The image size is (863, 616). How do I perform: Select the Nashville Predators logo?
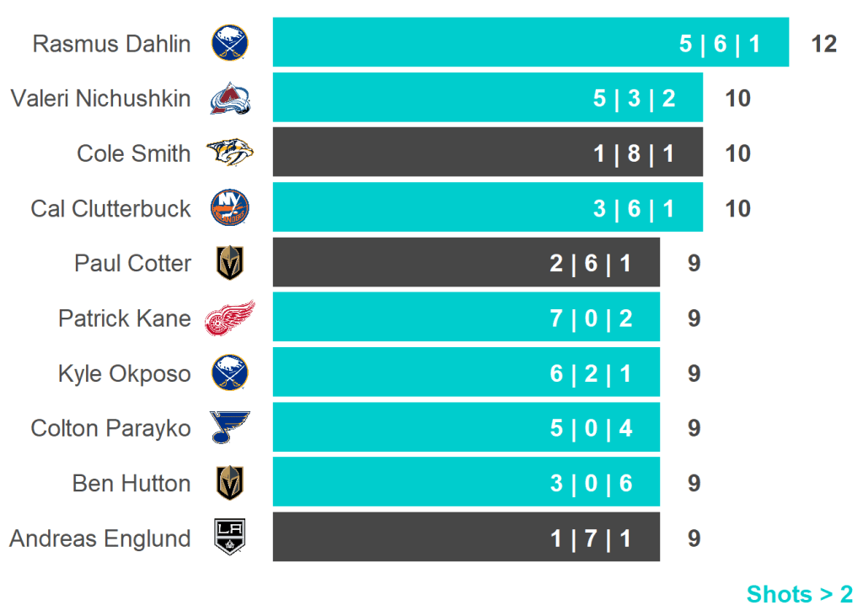point(229,153)
